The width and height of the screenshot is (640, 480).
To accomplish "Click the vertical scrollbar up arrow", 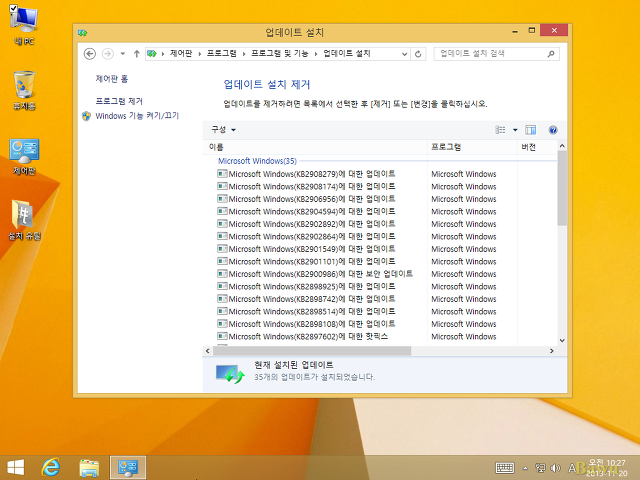I will tap(562, 146).
